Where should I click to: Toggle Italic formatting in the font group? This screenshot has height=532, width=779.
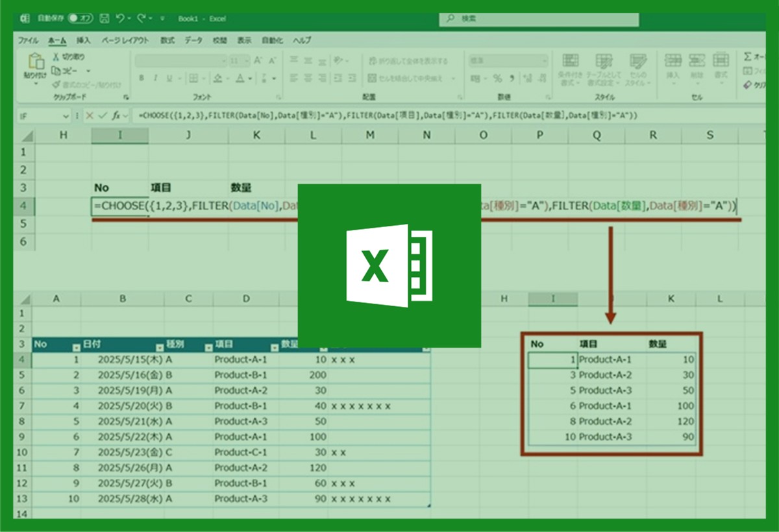click(155, 79)
